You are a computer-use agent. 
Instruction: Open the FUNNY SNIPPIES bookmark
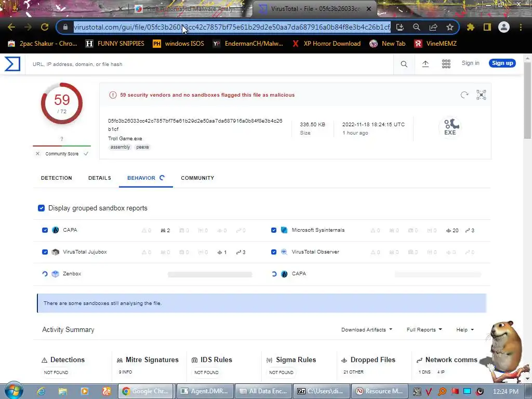(115, 44)
